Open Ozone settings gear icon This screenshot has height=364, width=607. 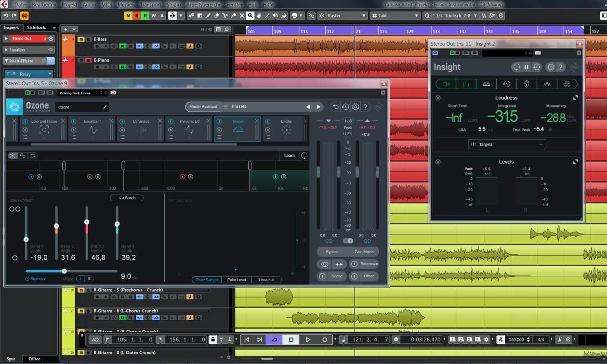click(356, 107)
